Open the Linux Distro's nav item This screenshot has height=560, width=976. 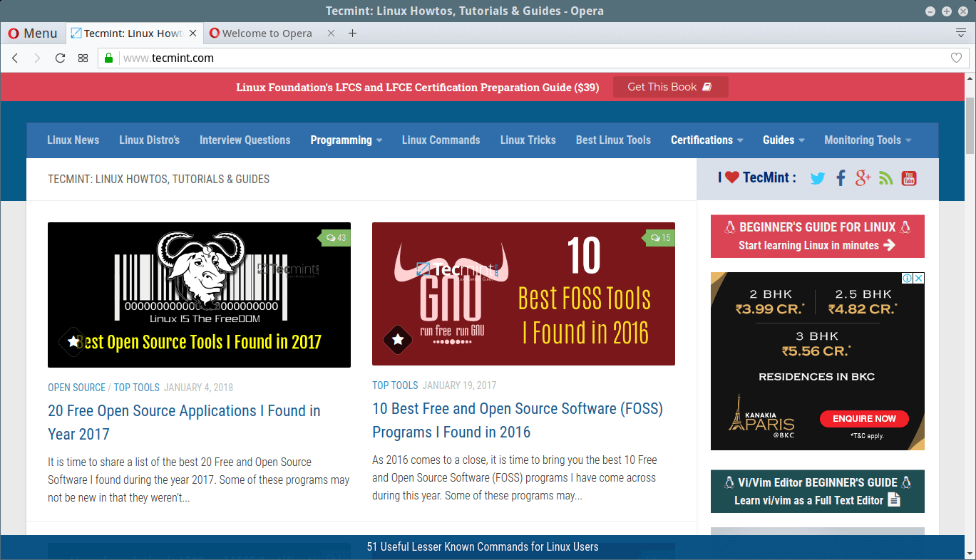(149, 140)
